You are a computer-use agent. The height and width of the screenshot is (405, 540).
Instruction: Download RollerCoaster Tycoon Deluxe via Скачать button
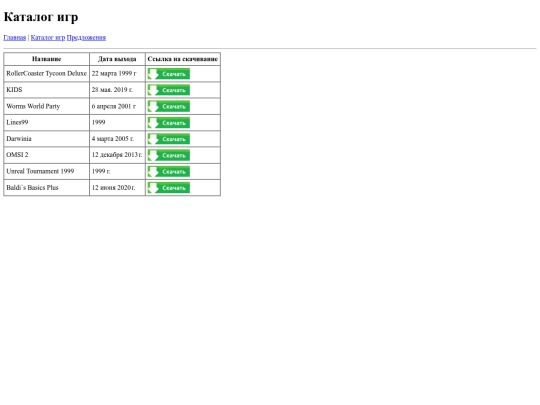point(169,74)
